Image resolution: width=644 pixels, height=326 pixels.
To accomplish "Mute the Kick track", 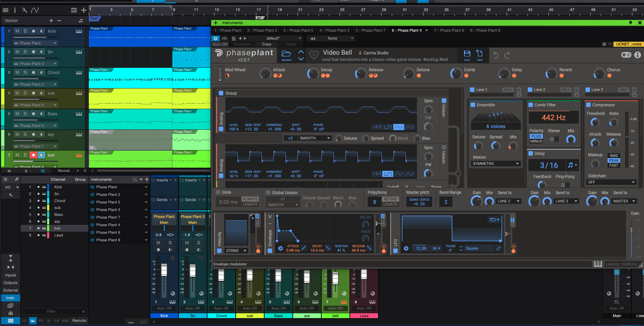I will coord(17,31).
